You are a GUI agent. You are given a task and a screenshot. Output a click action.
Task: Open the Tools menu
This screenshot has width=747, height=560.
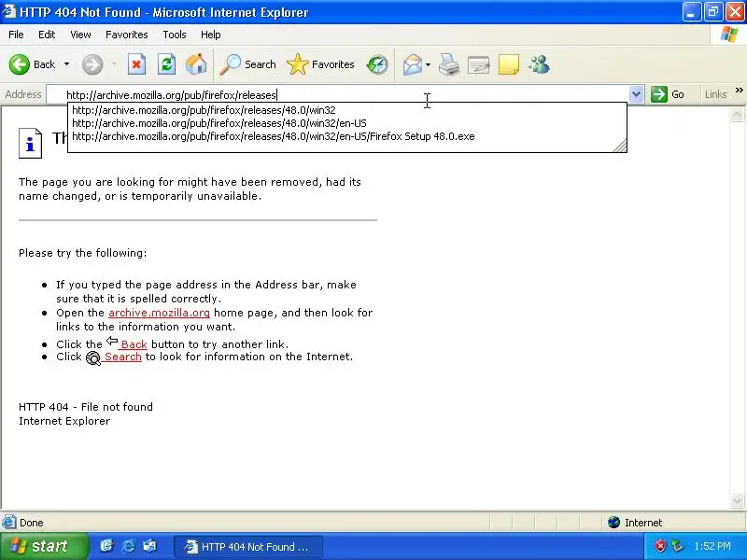coord(175,35)
